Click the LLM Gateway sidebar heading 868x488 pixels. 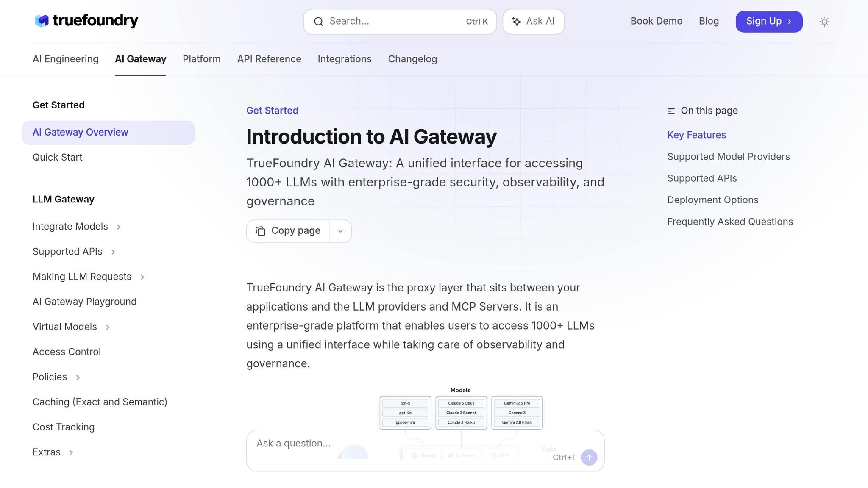coord(63,199)
